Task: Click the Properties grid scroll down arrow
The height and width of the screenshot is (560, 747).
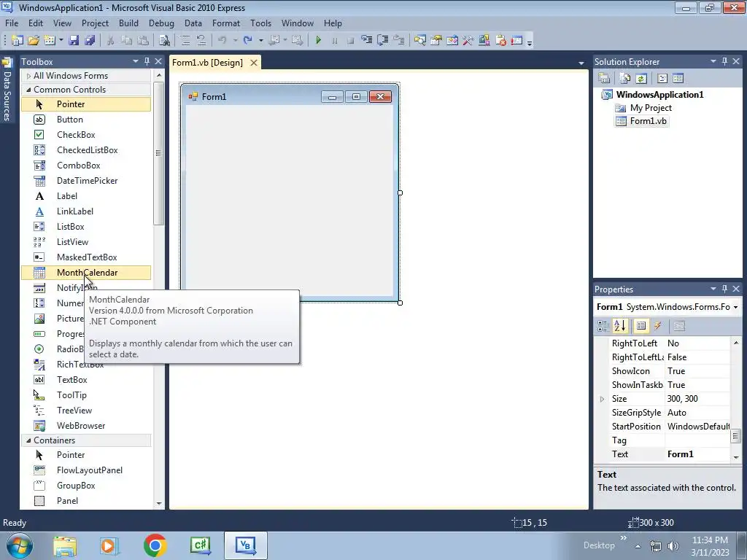Action: (735, 456)
